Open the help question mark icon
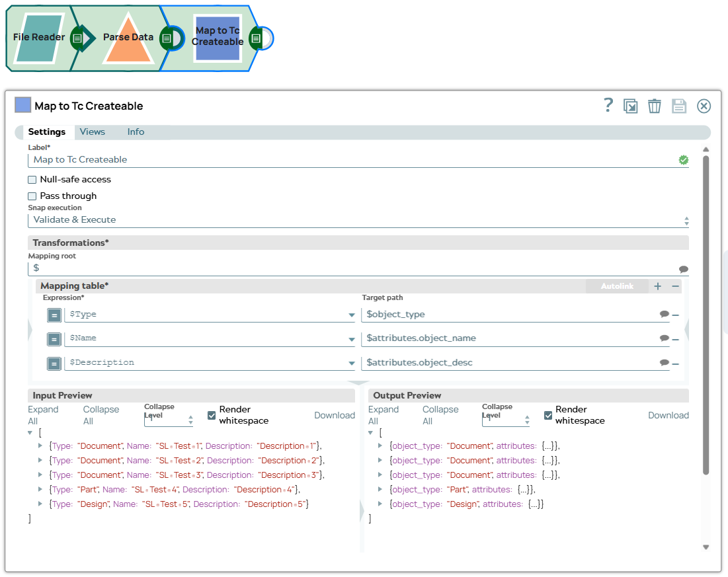This screenshot has height=577, width=728. 608,105
